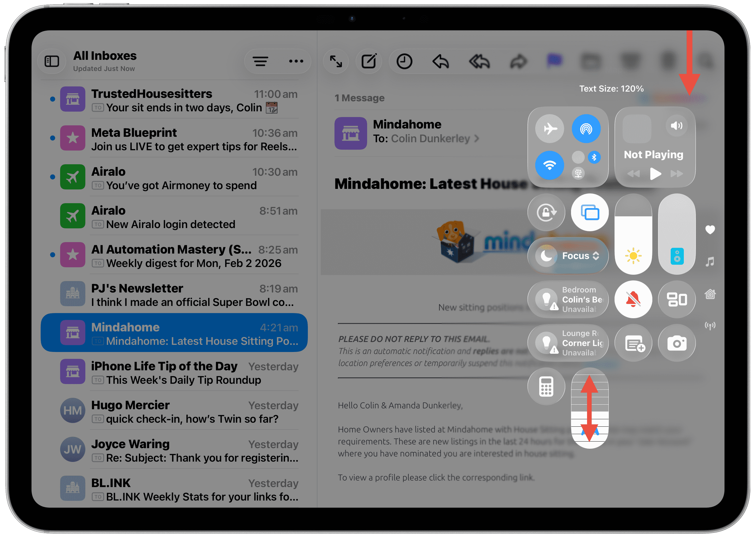Expand Colin Dunkerley recipient details chevron
756x538 pixels.
[x=477, y=139]
